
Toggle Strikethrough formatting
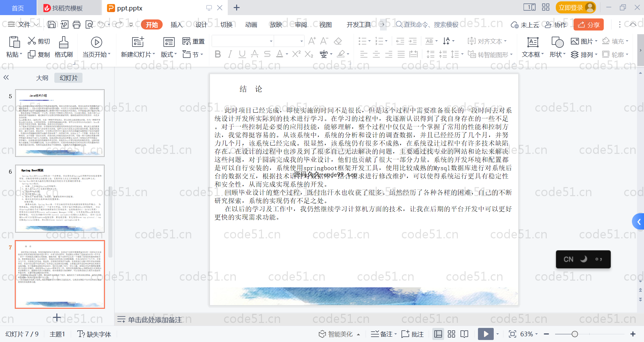pos(267,54)
